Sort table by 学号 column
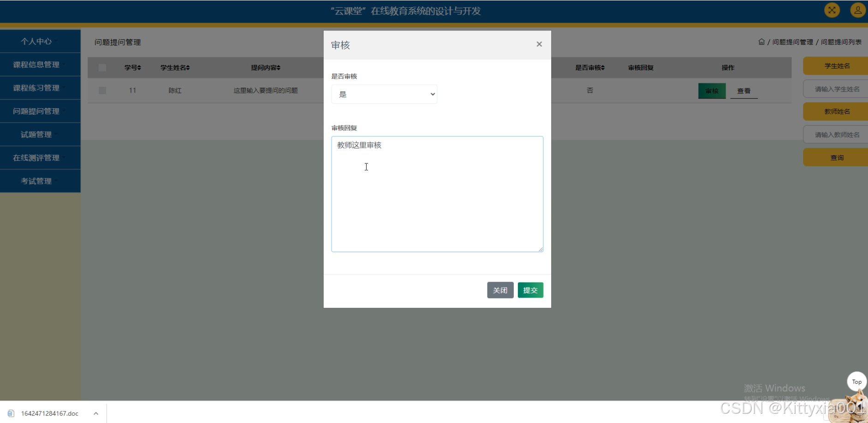The width and height of the screenshot is (868, 423). [x=132, y=68]
